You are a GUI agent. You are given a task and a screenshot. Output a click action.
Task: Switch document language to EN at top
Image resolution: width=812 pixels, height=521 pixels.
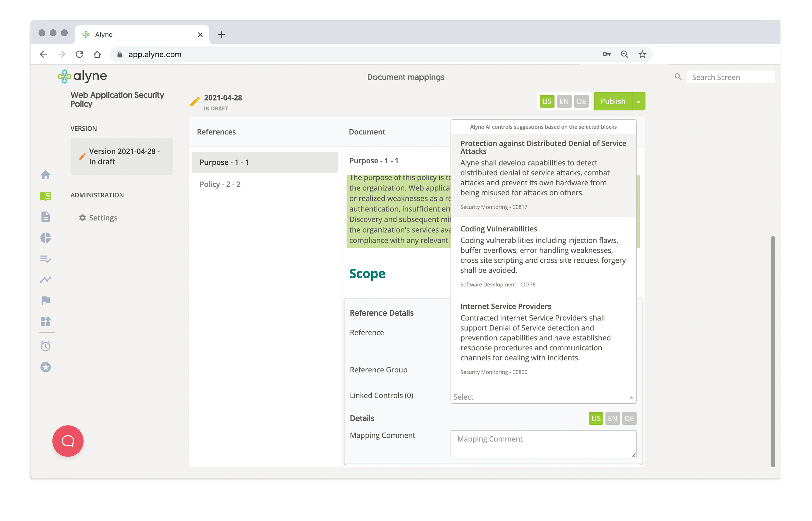[x=564, y=102]
